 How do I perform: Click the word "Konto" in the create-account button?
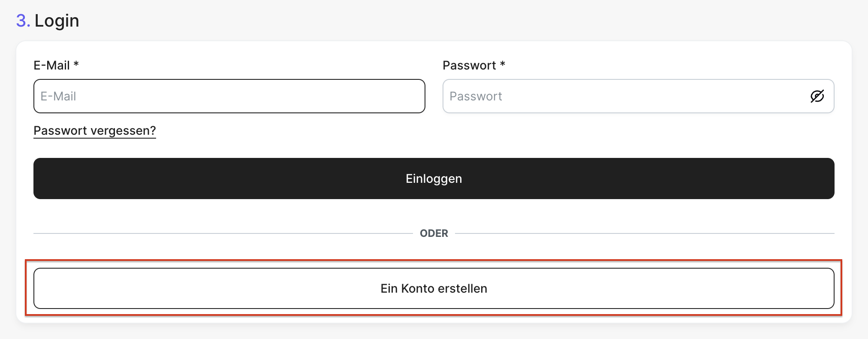pos(418,288)
